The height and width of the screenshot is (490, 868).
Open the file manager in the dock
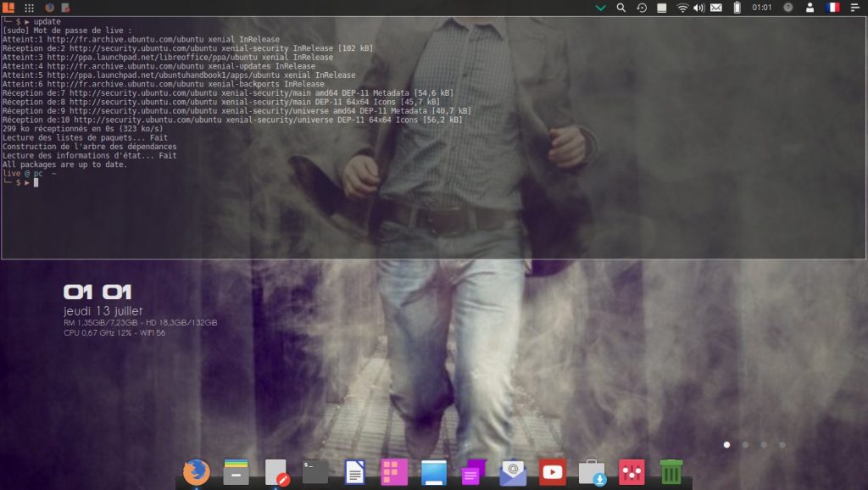pos(236,471)
